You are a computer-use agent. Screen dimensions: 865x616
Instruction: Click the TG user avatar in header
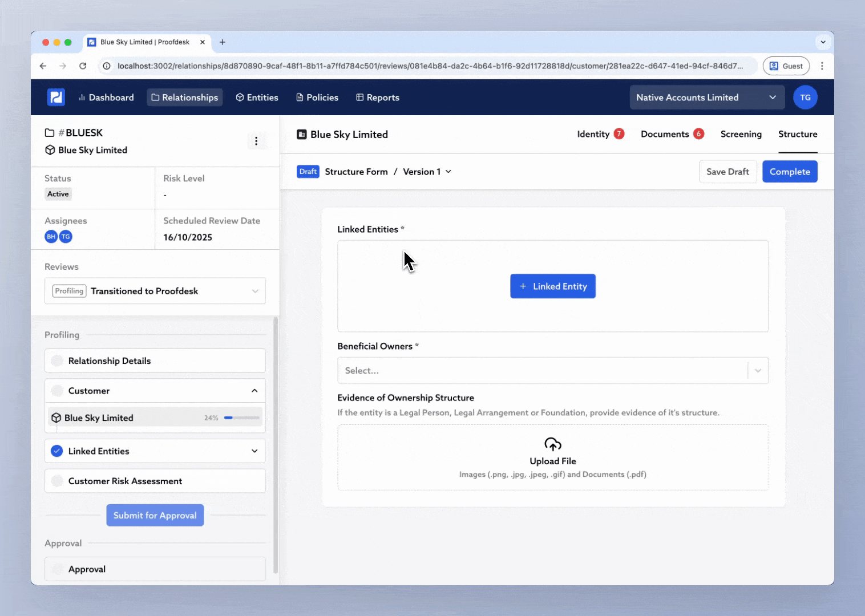(805, 98)
